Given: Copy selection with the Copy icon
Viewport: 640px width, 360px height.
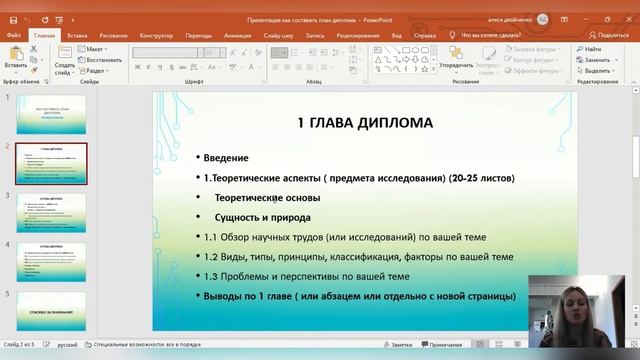Looking at the screenshot, I should (x=34, y=60).
